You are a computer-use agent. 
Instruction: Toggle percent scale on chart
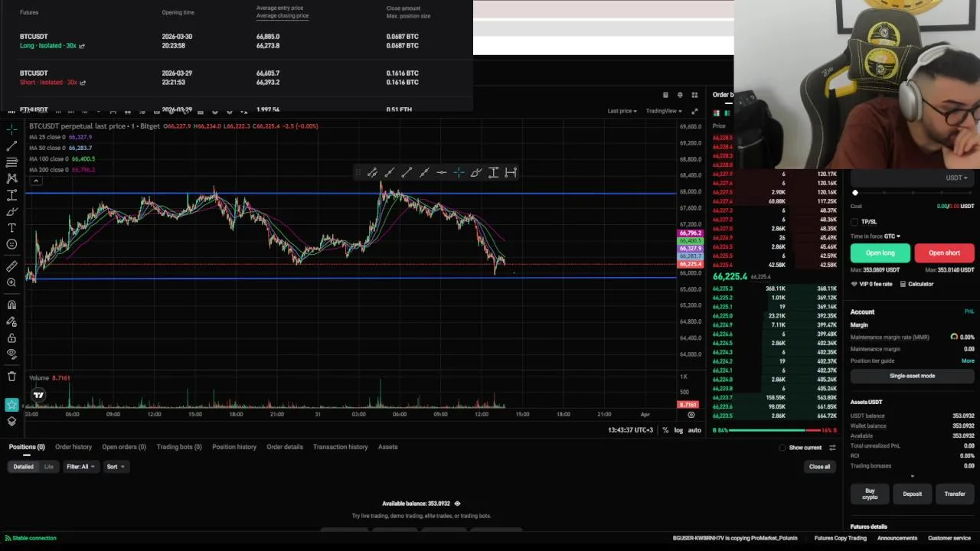click(665, 430)
